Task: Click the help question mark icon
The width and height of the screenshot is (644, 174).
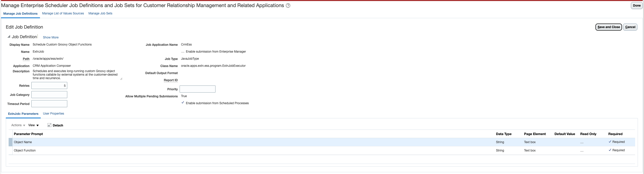Action: [x=288, y=6]
